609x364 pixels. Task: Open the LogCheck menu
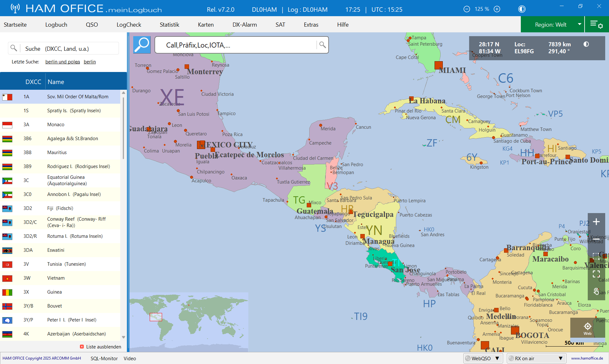[129, 24]
